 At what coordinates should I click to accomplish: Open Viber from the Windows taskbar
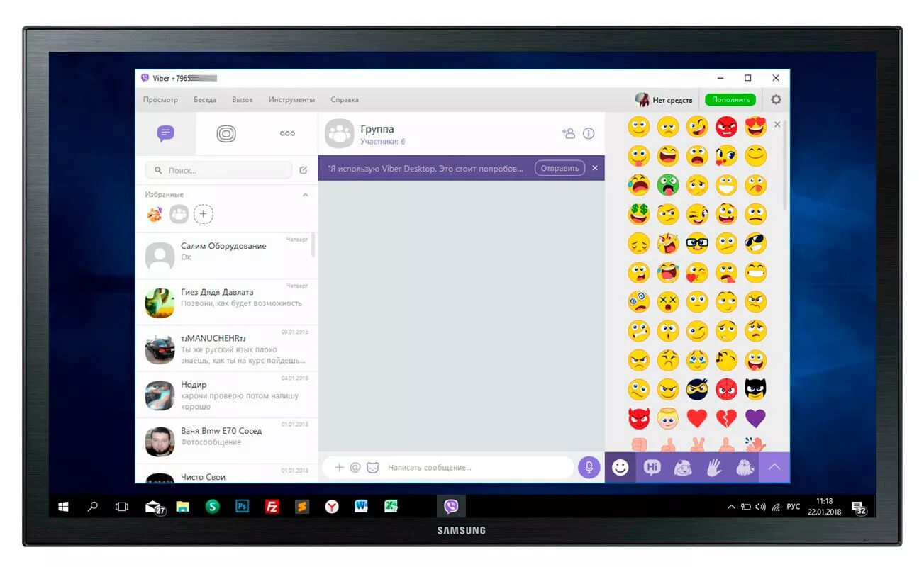pos(451,506)
